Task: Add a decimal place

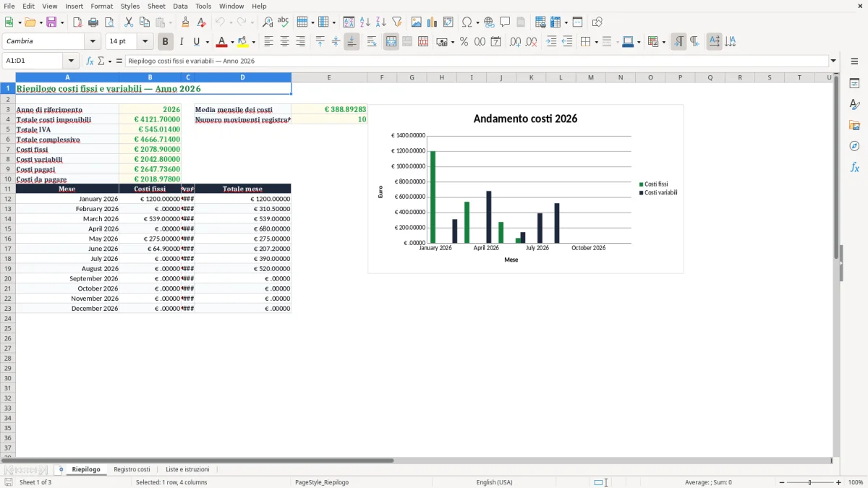Action: pos(515,42)
